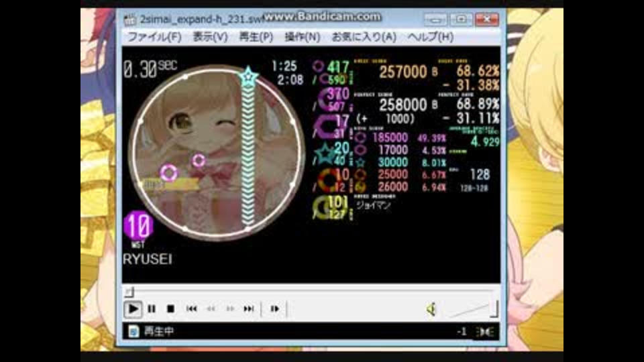This screenshot has height=362, width=644.
Task: Open the 操作(N) menu
Action: click(303, 37)
